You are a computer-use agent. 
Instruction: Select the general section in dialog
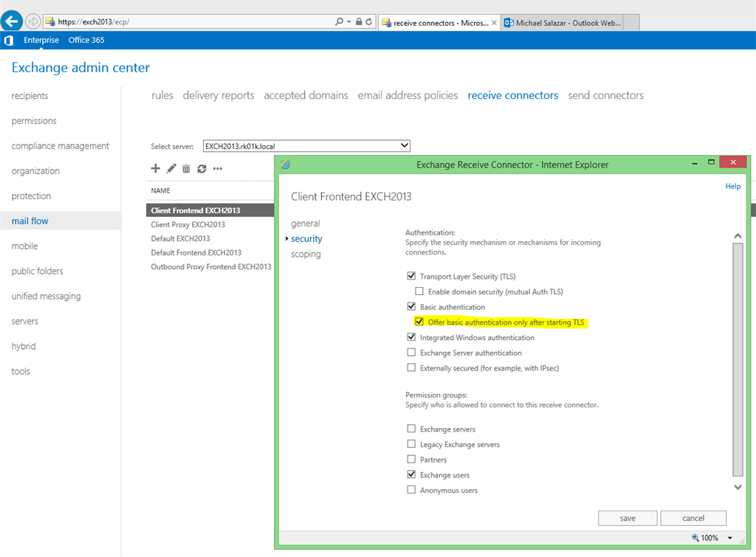coord(305,224)
